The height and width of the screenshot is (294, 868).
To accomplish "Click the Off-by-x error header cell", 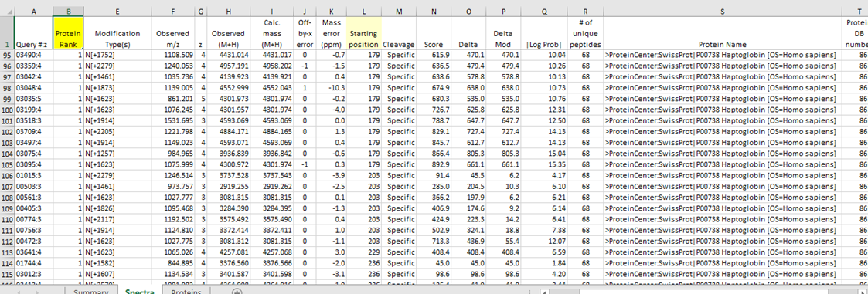I will (x=305, y=33).
